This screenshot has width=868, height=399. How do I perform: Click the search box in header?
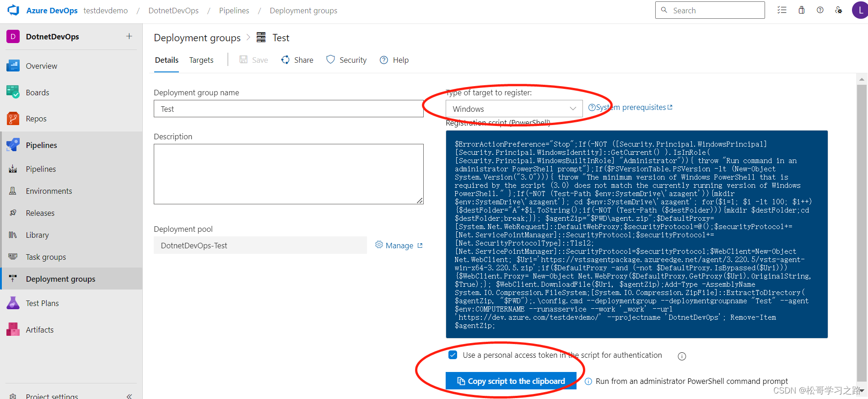coord(710,10)
